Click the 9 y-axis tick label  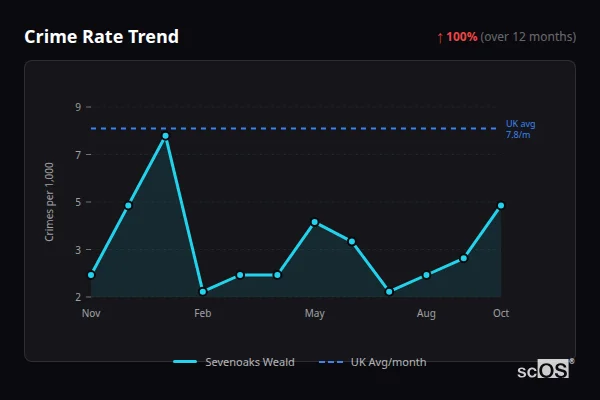click(78, 107)
